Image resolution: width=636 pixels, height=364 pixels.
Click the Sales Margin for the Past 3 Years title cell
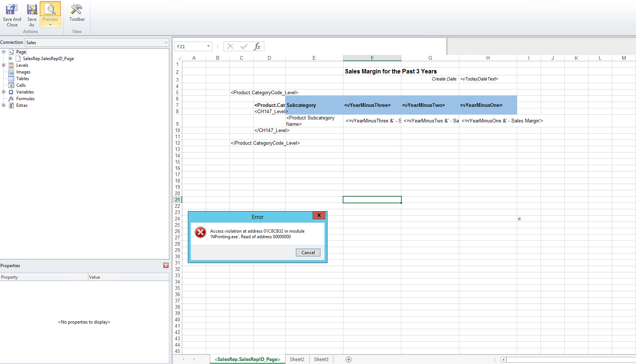[391, 71]
